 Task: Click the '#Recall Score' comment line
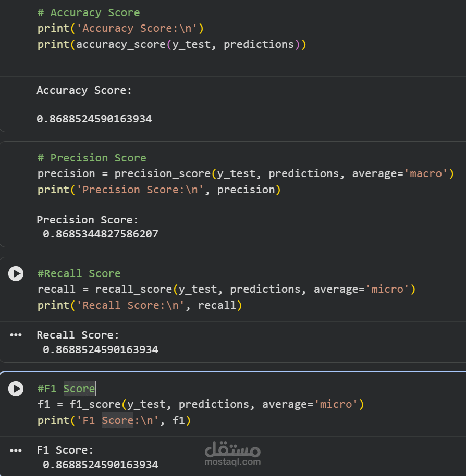pyautogui.click(x=79, y=273)
